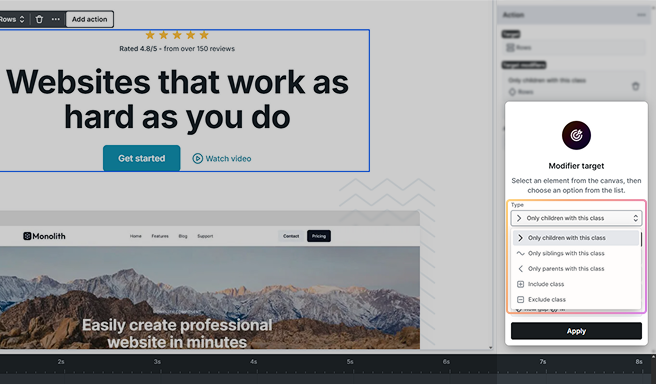Collapse the Action panel with minus icon

[641, 15]
